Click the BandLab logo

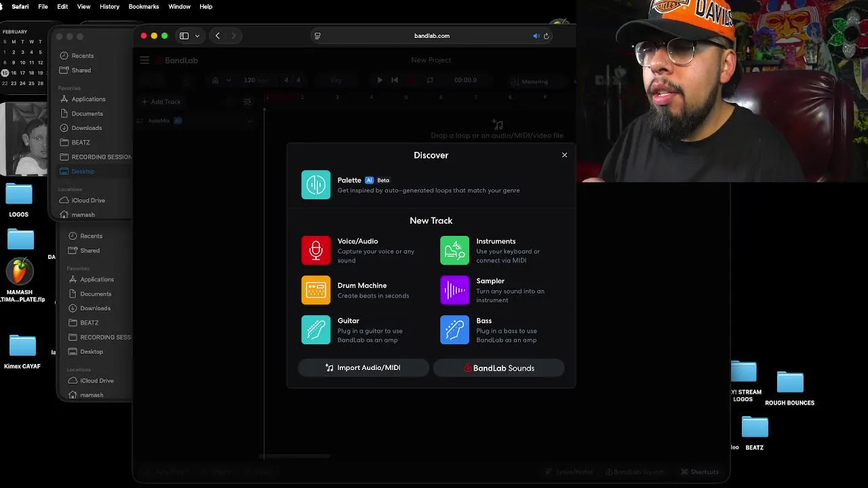(177, 60)
